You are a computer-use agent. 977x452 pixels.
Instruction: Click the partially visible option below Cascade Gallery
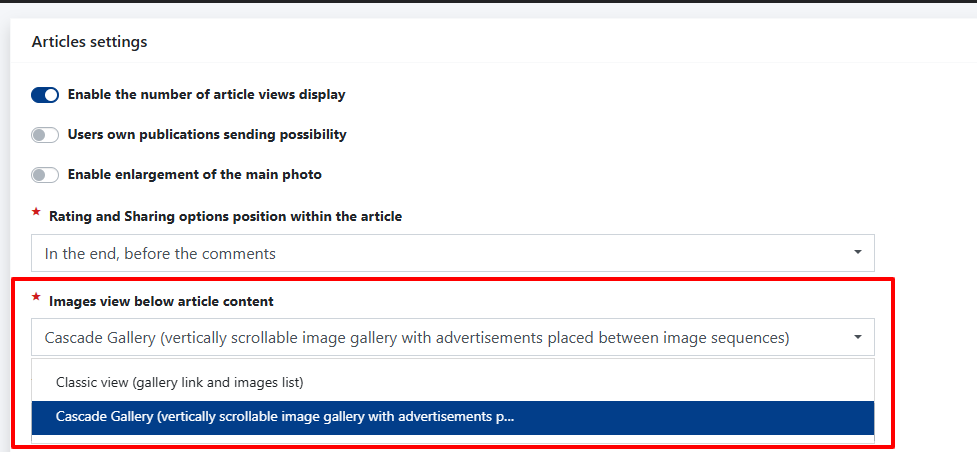pos(452,439)
